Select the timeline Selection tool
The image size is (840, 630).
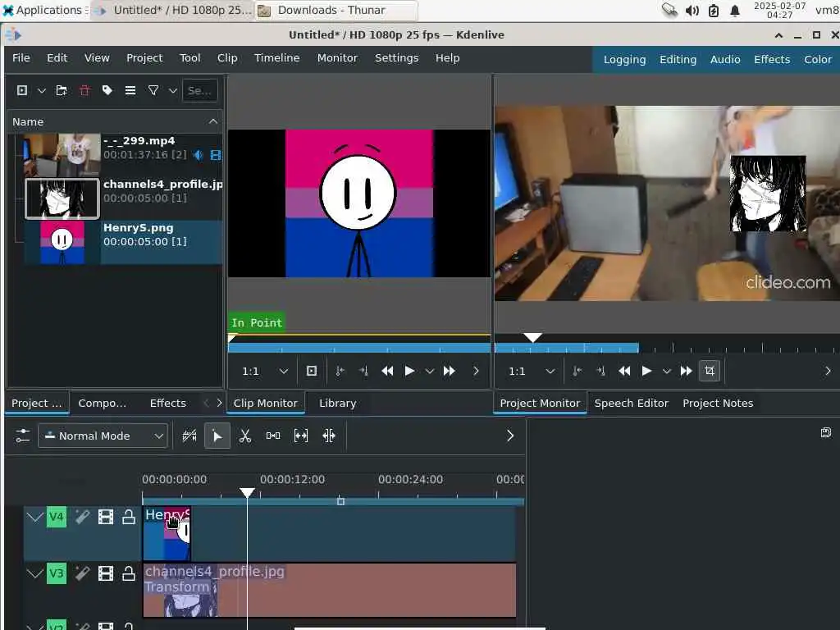coord(217,436)
